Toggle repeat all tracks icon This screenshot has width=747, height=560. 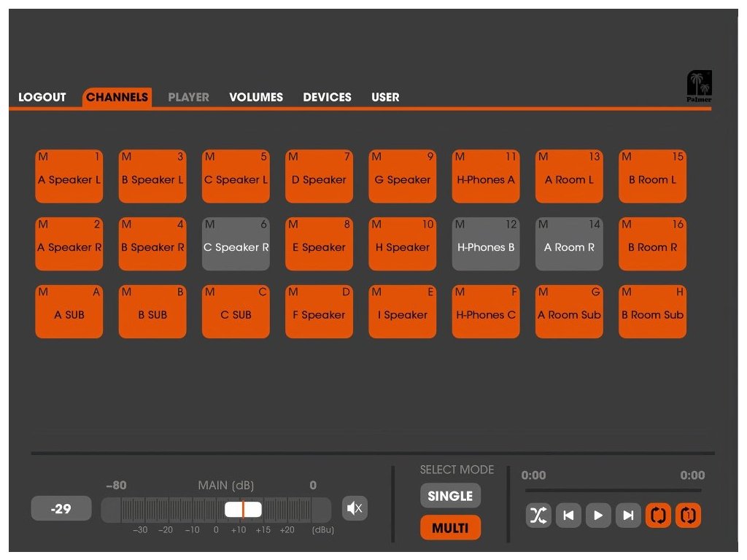[x=658, y=516]
